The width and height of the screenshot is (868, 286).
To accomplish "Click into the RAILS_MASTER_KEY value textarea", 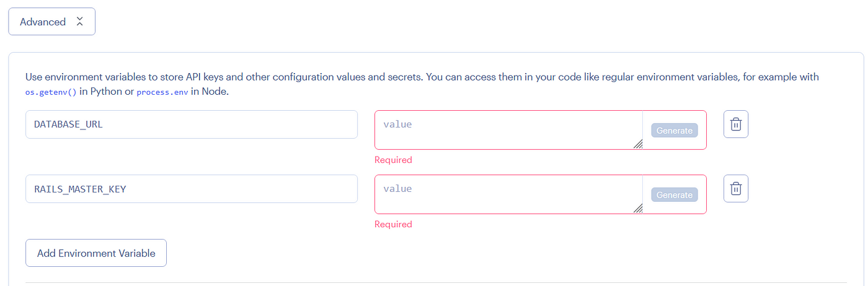I will (x=509, y=194).
